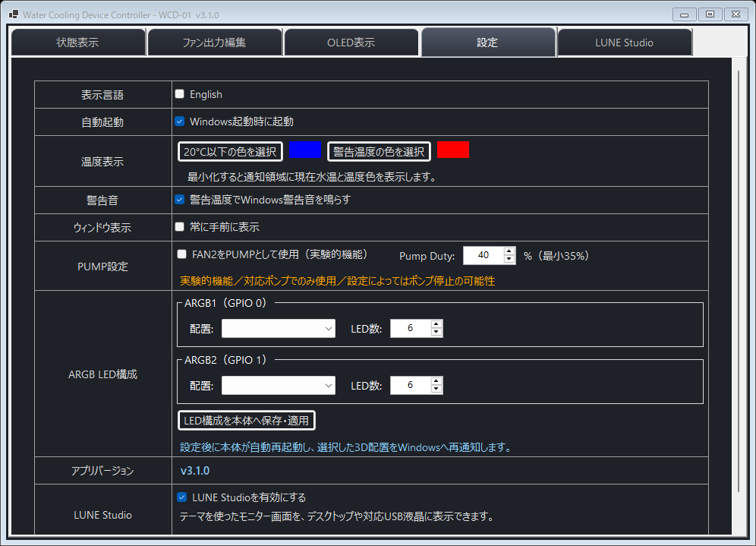The width and height of the screenshot is (756, 546).
Task: Select the 設定 tab
Action: pyautogui.click(x=488, y=43)
